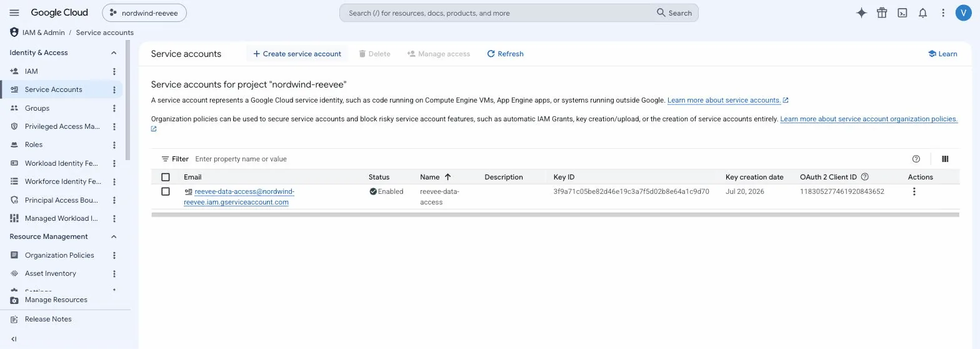This screenshot has width=980, height=349.
Task: Open the top bar settings and utilities menu
Action: [943, 13]
